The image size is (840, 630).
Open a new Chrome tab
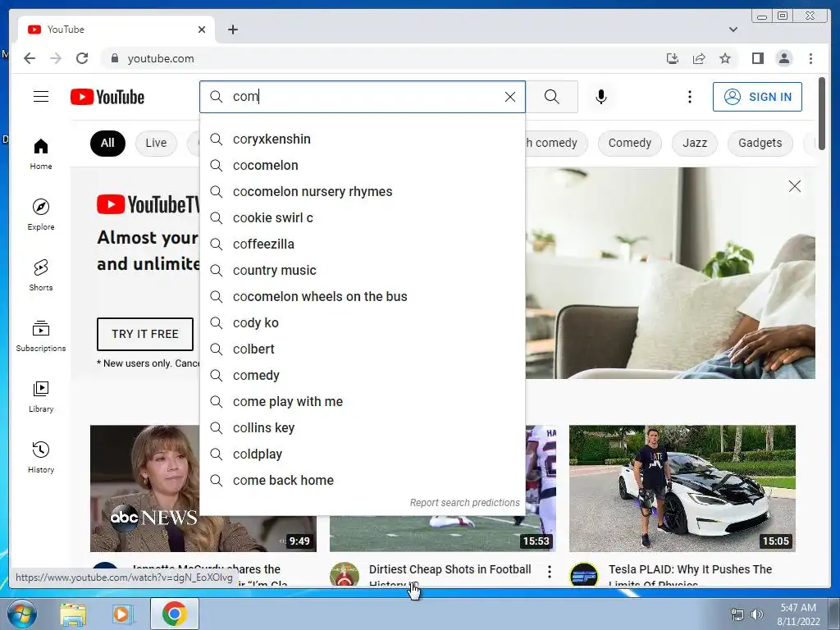(x=232, y=30)
